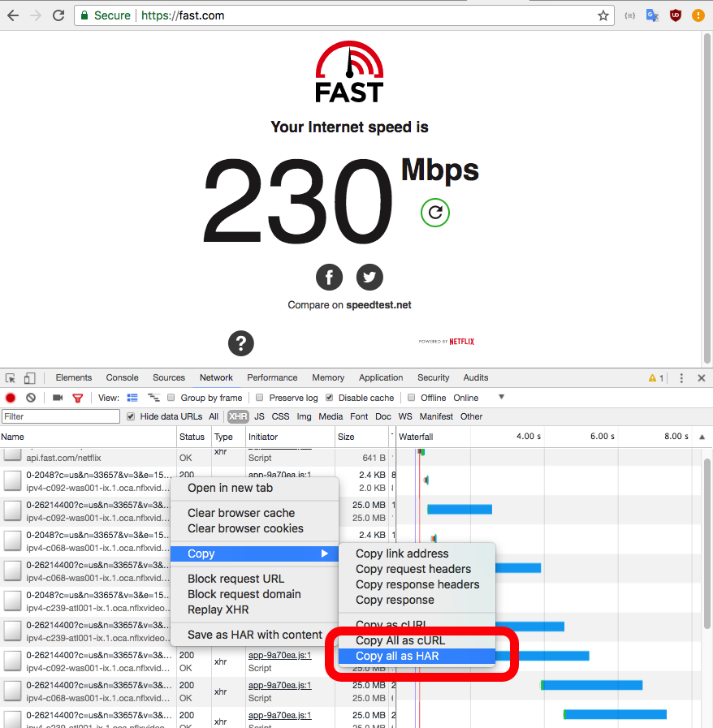Click the Powered by Netflix logo
The width and height of the screenshot is (713, 728).
coord(447,341)
